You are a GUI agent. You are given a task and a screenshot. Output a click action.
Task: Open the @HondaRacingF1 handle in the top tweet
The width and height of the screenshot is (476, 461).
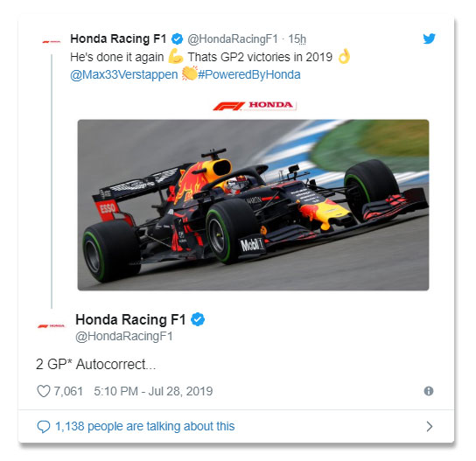(233, 38)
